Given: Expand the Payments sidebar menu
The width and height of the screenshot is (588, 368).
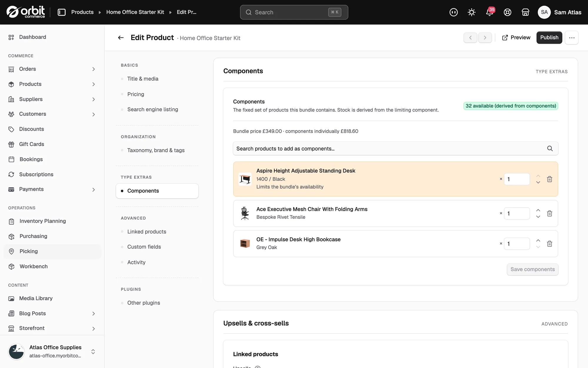Looking at the screenshot, I should (93, 190).
